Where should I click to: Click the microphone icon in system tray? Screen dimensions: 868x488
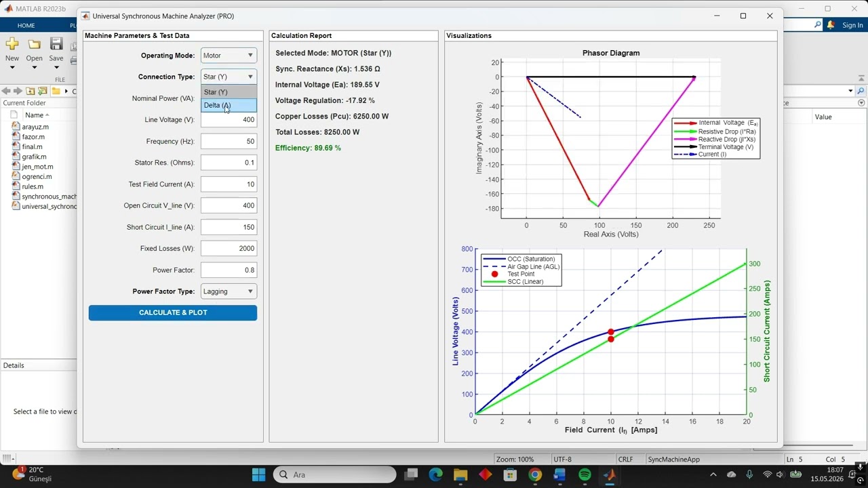click(749, 474)
